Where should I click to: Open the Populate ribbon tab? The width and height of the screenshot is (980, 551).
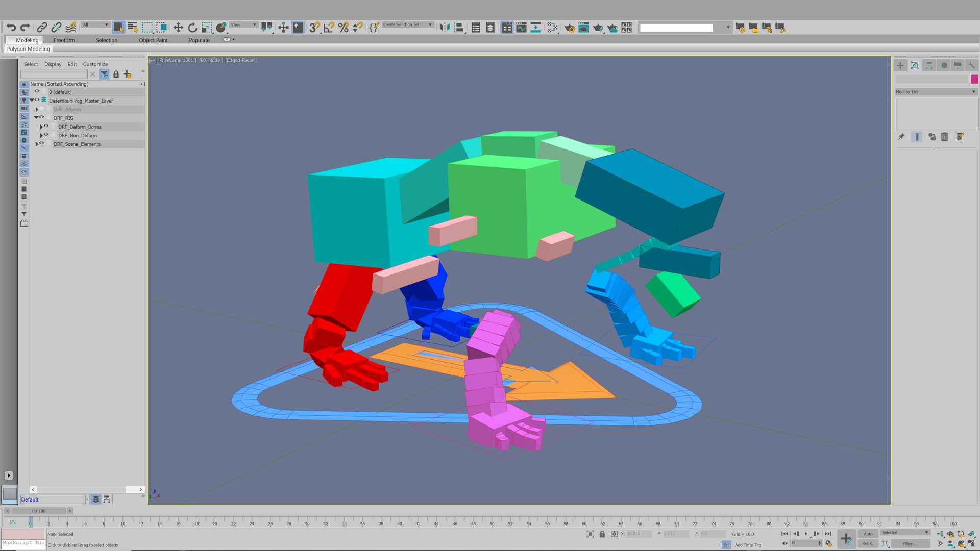(199, 40)
